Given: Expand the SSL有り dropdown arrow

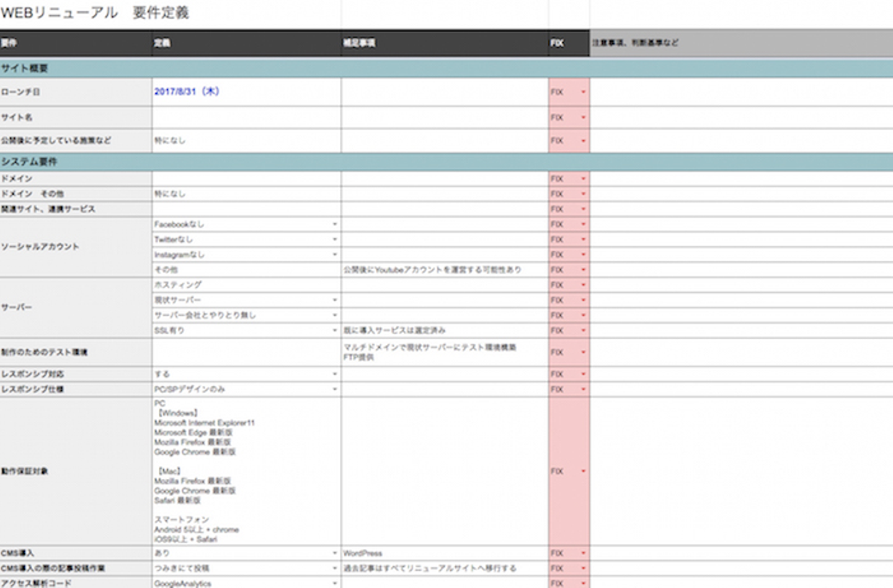Looking at the screenshot, I should point(335,331).
